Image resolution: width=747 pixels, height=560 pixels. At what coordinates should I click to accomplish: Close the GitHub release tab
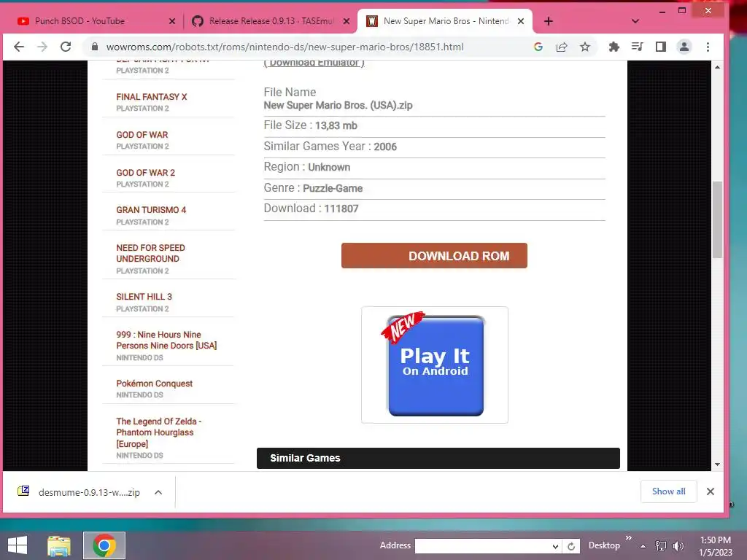pyautogui.click(x=347, y=21)
